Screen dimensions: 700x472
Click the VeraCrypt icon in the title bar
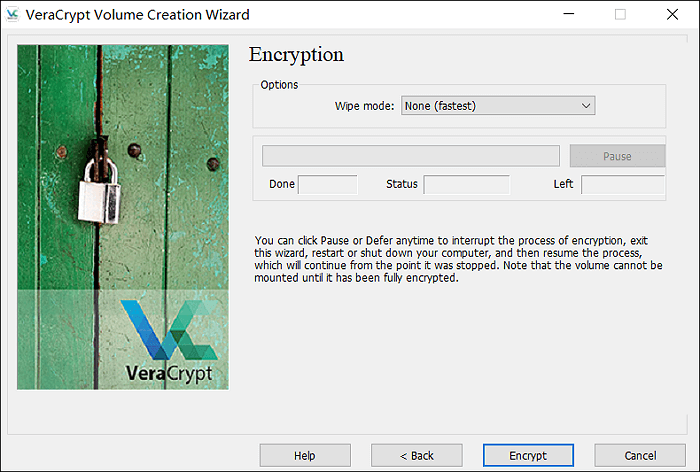tap(13, 15)
